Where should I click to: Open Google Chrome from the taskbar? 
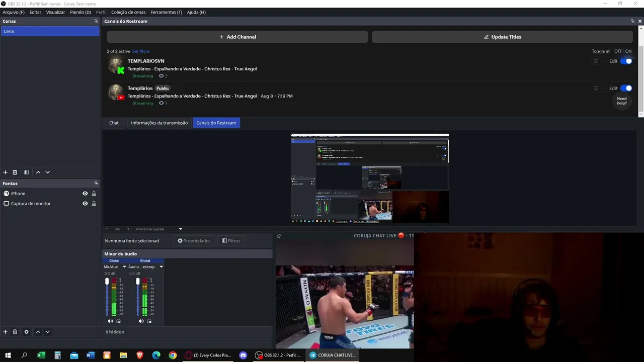coord(173,355)
